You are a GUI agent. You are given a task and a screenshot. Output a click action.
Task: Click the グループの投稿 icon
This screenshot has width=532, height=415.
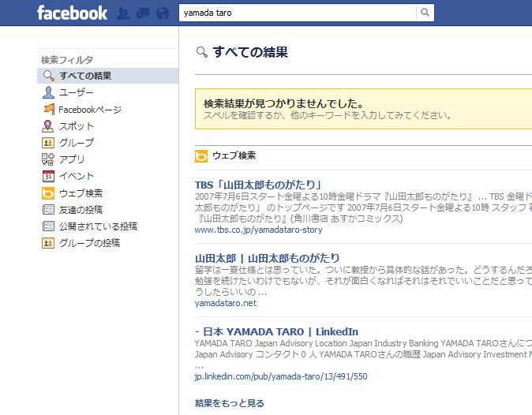pos(48,243)
